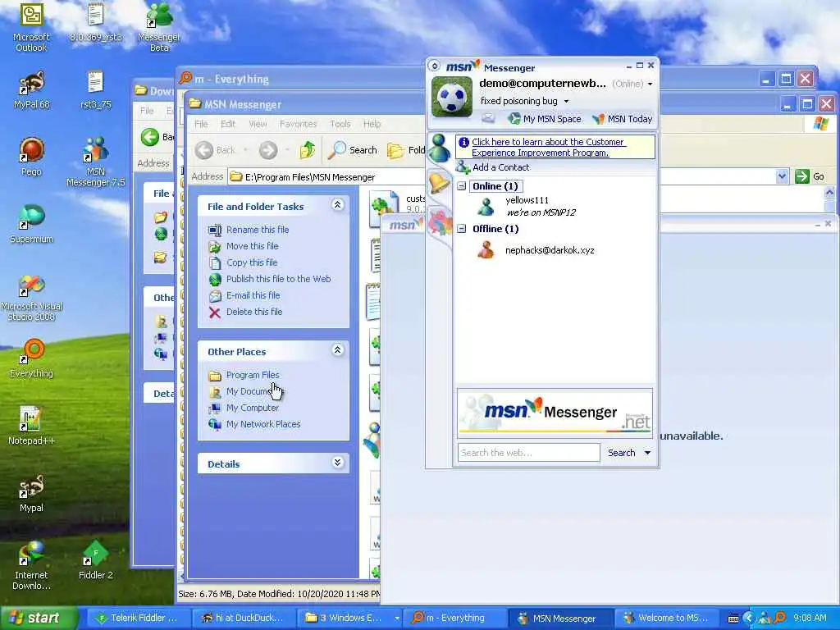
Task: Select the pink piggy bank tab in Messenger
Action: tap(440, 223)
